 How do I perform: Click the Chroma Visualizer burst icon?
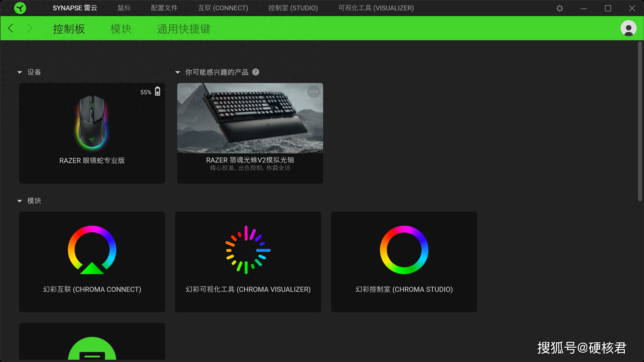tap(248, 250)
